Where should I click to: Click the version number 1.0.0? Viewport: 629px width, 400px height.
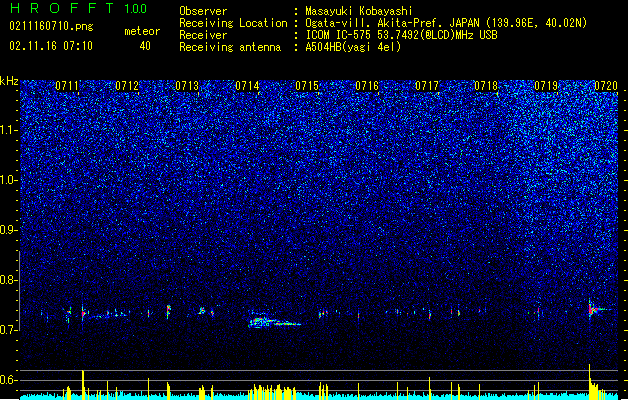click(x=135, y=9)
